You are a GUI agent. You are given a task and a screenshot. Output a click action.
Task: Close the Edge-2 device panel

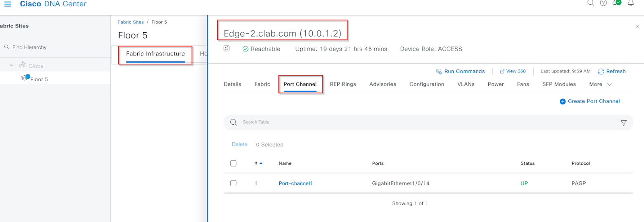(637, 27)
